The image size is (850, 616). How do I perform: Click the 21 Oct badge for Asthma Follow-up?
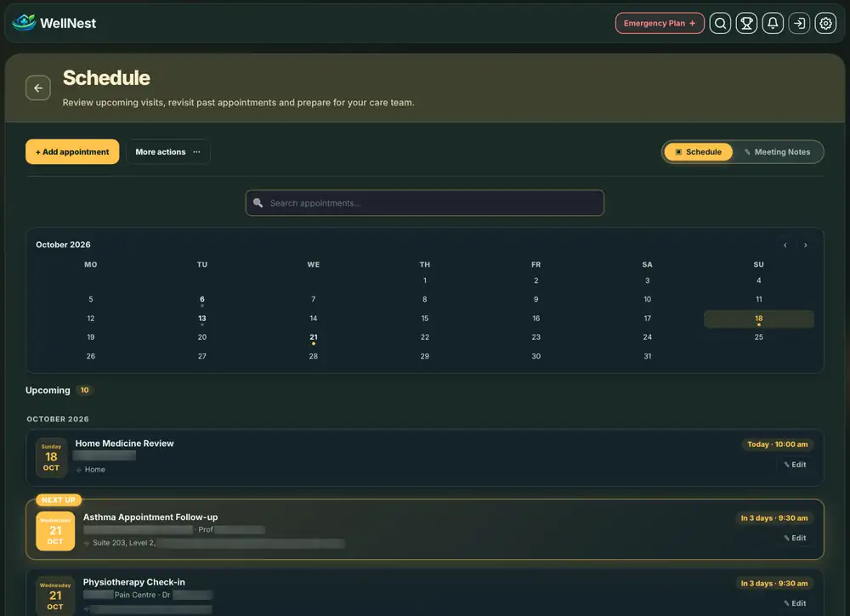pos(55,531)
